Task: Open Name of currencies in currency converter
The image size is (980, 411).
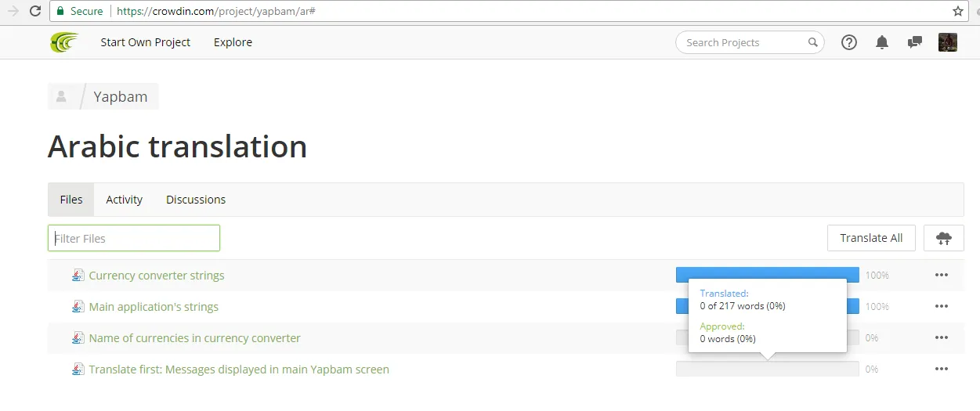Action: coord(195,338)
